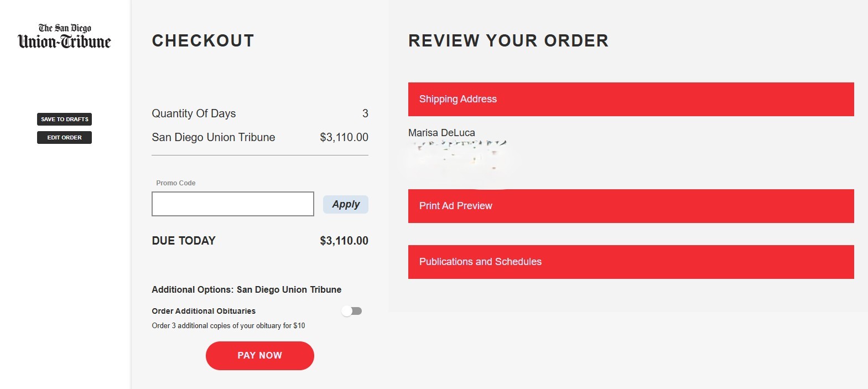Click the additional copies for $10 description

coord(228,326)
